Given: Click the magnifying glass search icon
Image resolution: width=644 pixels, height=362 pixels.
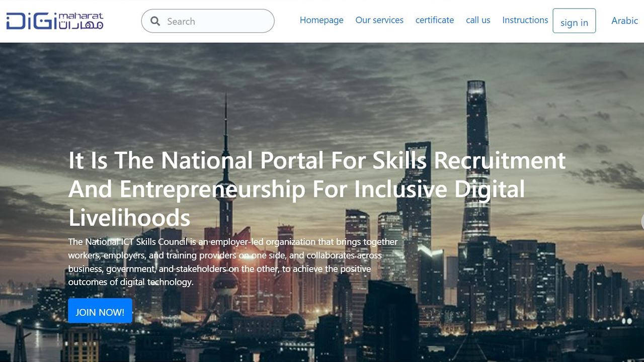Looking at the screenshot, I should [155, 21].
